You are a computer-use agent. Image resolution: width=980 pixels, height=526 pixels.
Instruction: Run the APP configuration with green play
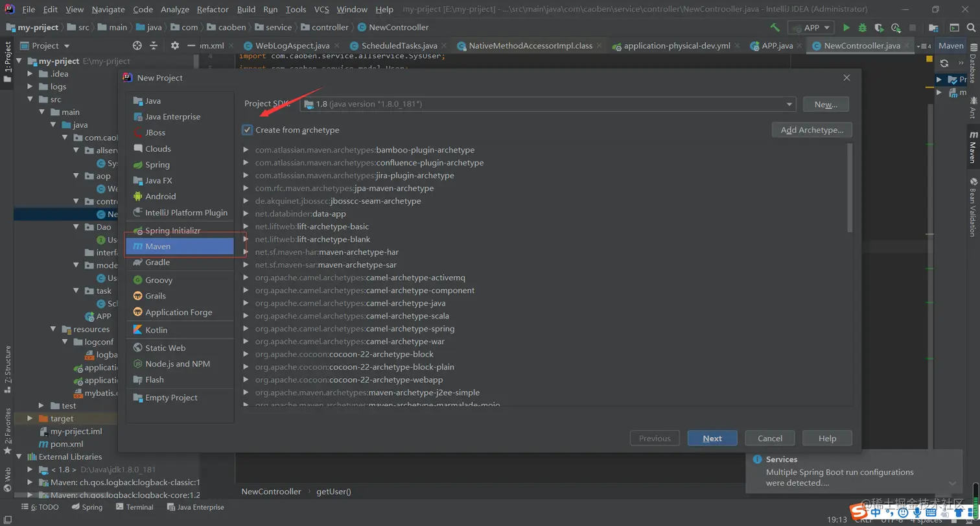click(846, 28)
